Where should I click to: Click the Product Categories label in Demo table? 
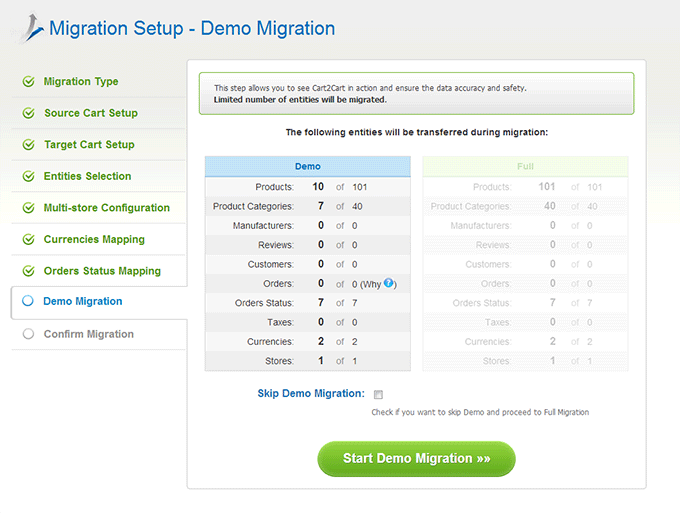[253, 206]
